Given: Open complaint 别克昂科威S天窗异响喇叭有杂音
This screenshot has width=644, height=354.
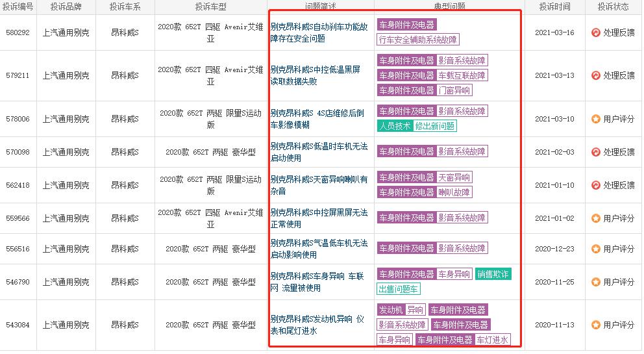Looking at the screenshot, I should pyautogui.click(x=319, y=185).
